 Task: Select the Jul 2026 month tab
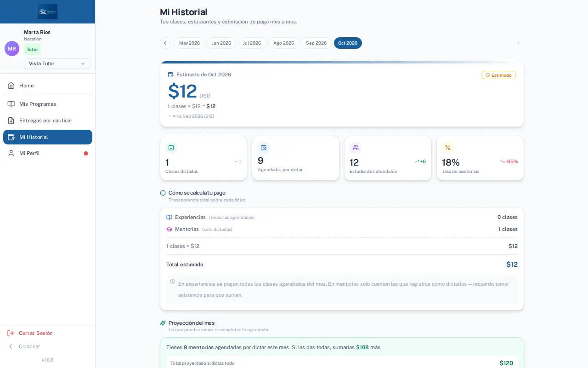252,43
